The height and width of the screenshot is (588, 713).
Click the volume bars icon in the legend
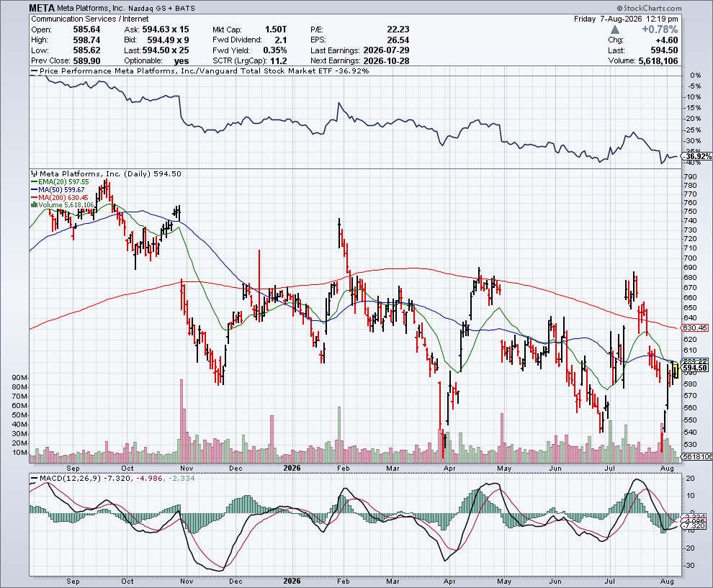[x=34, y=205]
